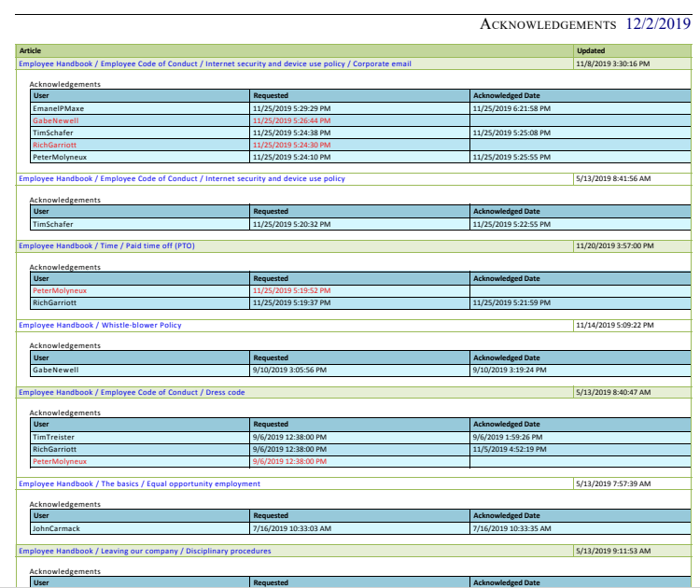Image resolution: width=700 pixels, height=588 pixels.
Task: Select the JohnCarmack user cell
Action: coord(140,528)
